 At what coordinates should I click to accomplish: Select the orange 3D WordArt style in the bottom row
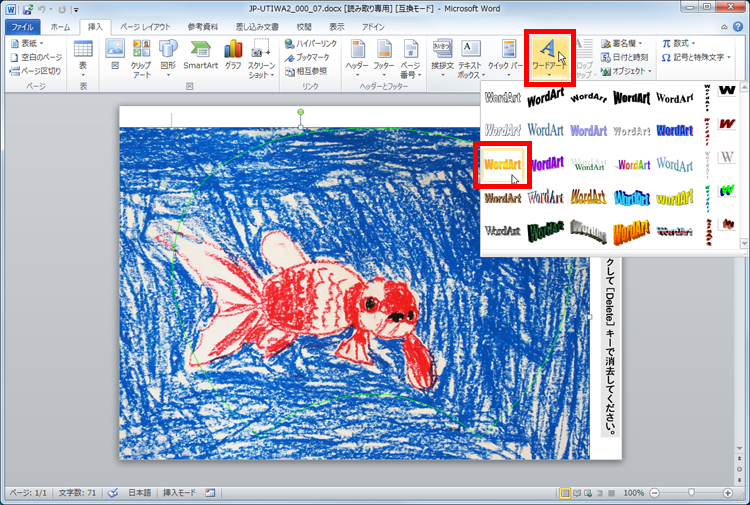(631, 231)
